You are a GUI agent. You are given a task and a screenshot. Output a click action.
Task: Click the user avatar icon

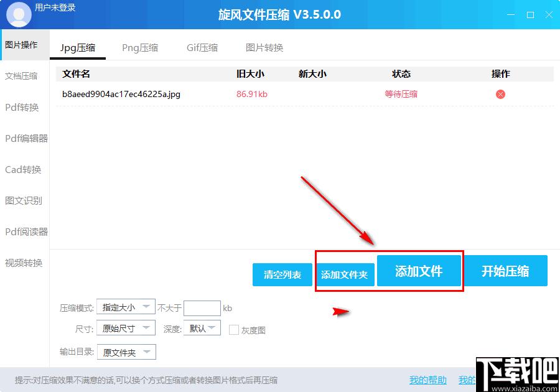point(19,14)
